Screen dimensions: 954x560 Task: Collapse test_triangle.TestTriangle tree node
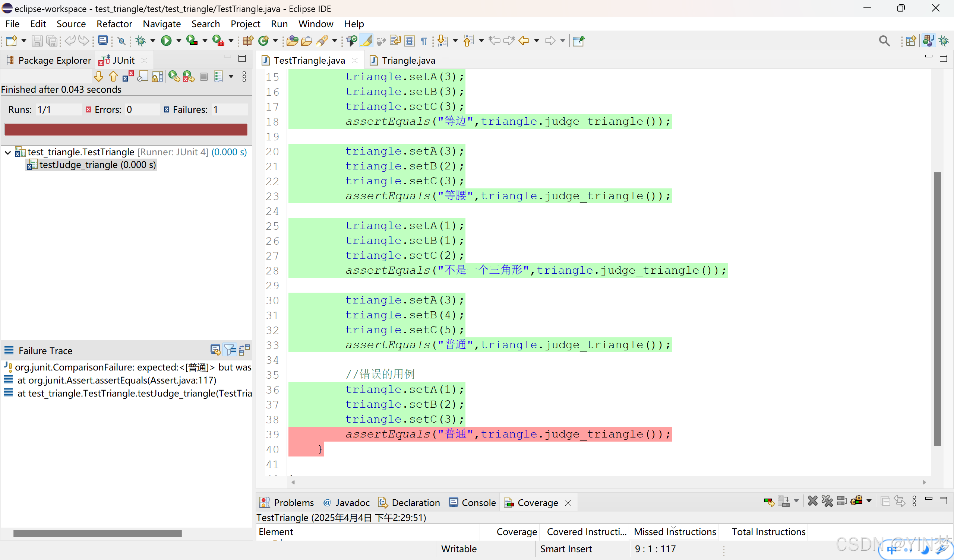tap(8, 153)
